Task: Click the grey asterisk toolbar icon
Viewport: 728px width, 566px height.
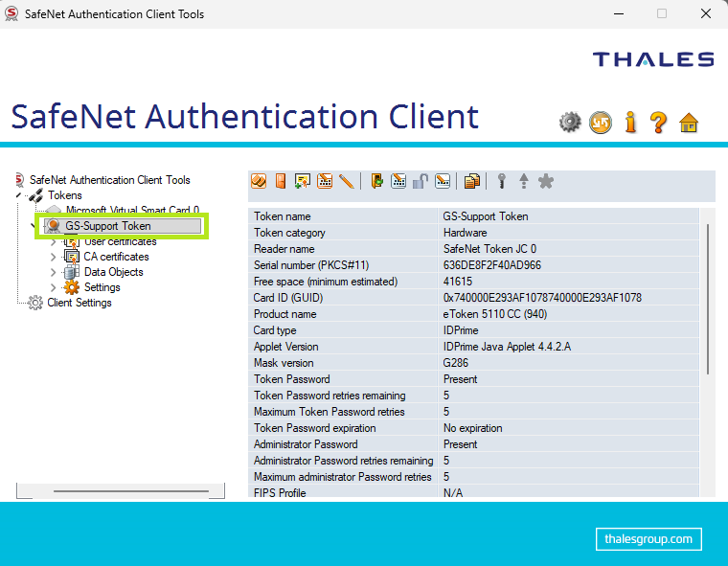Action: pos(546,181)
